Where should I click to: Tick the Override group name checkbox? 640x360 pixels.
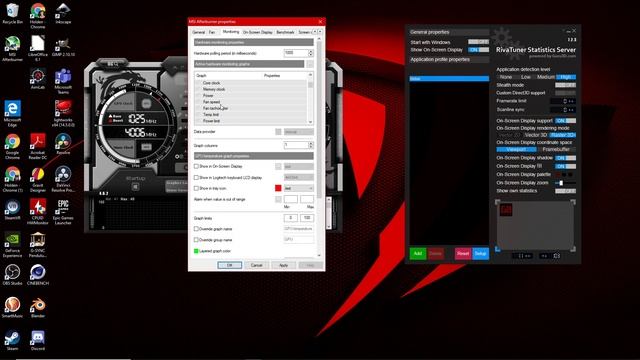(x=196, y=240)
